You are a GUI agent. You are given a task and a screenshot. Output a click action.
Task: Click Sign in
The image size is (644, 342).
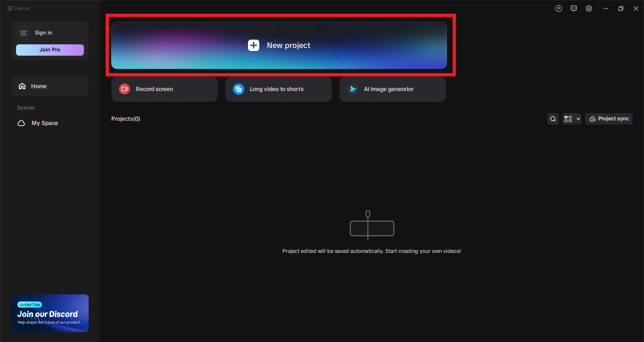coord(43,33)
